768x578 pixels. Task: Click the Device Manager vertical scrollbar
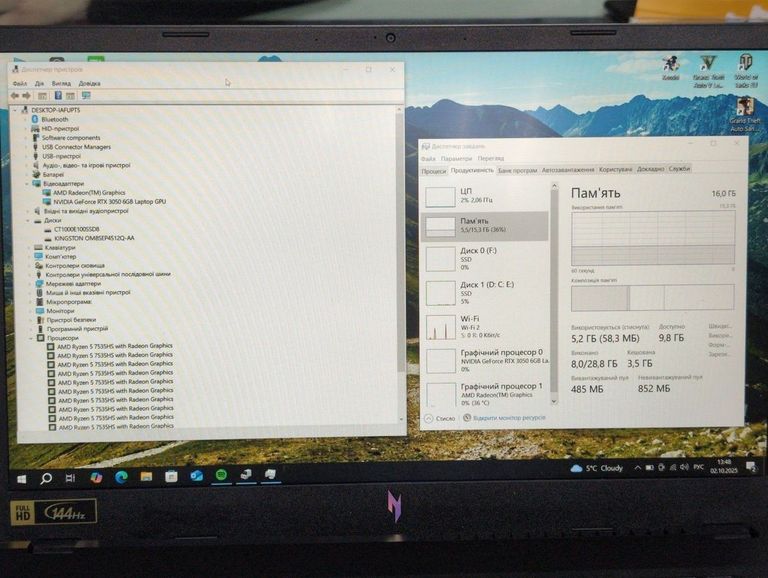pyautogui.click(x=402, y=240)
